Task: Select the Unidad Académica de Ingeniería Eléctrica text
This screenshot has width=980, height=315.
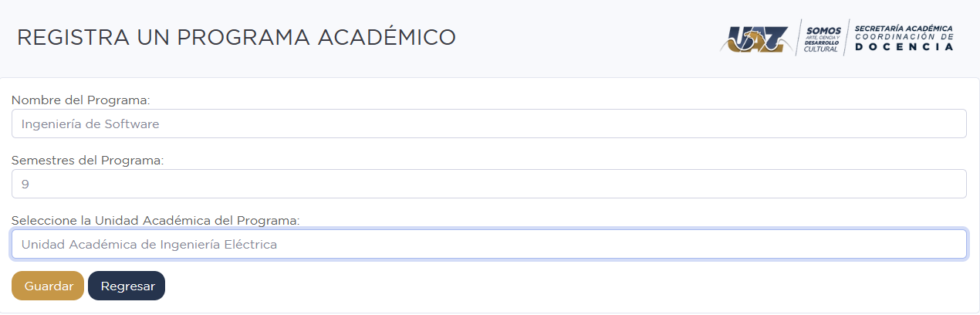Action: [149, 245]
